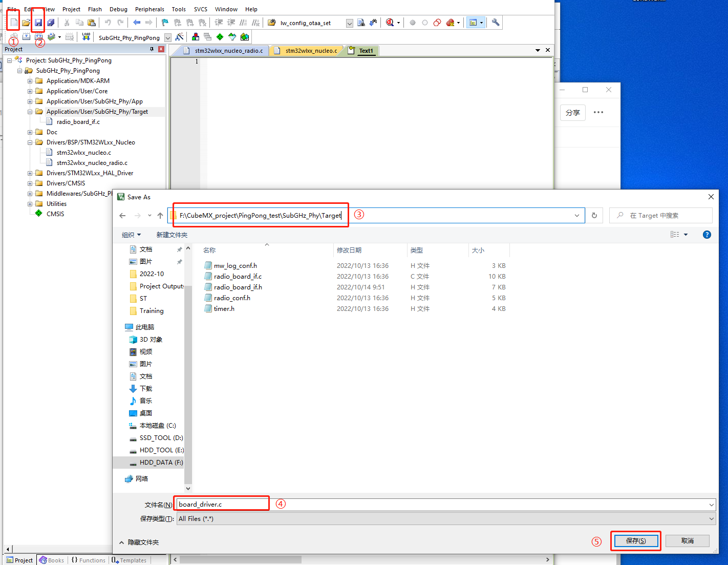
Task: Expand Drivers/CMSIS folder node
Action: point(30,183)
